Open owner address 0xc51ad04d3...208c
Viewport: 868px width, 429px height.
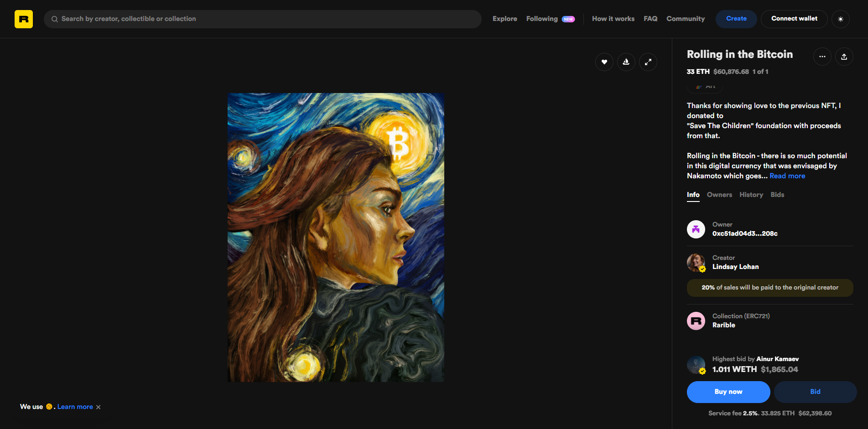(x=745, y=233)
